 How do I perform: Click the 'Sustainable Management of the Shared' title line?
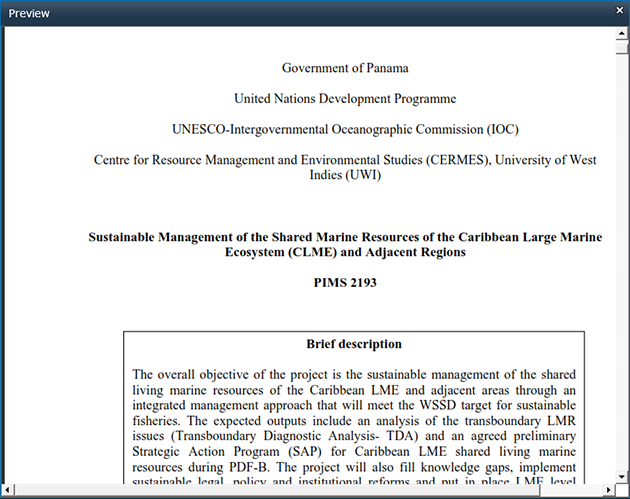pyautogui.click(x=345, y=237)
